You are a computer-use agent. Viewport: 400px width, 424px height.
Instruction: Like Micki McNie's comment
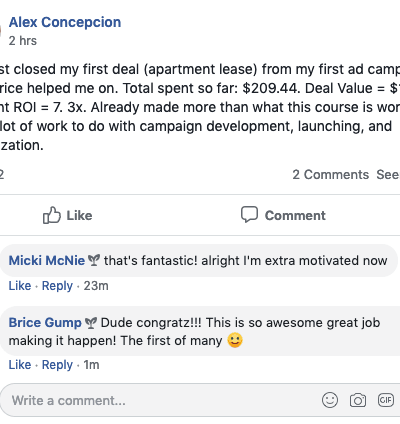coord(20,286)
